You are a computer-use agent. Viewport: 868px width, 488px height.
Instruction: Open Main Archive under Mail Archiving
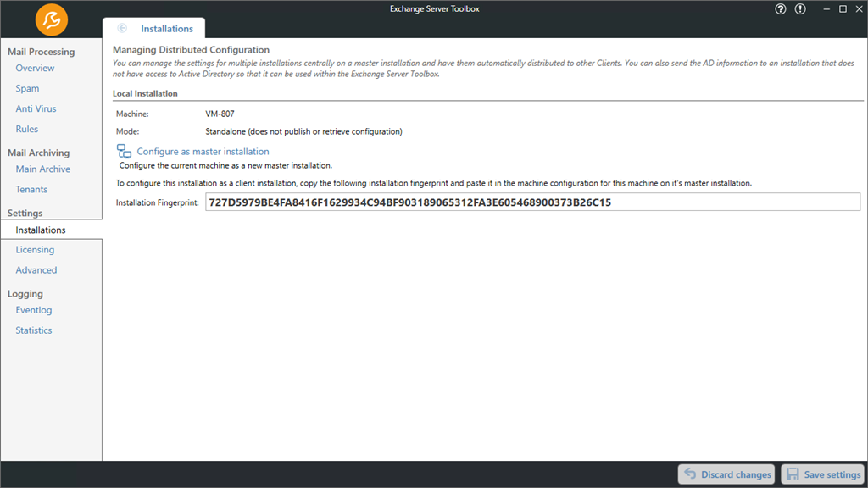[x=43, y=169]
